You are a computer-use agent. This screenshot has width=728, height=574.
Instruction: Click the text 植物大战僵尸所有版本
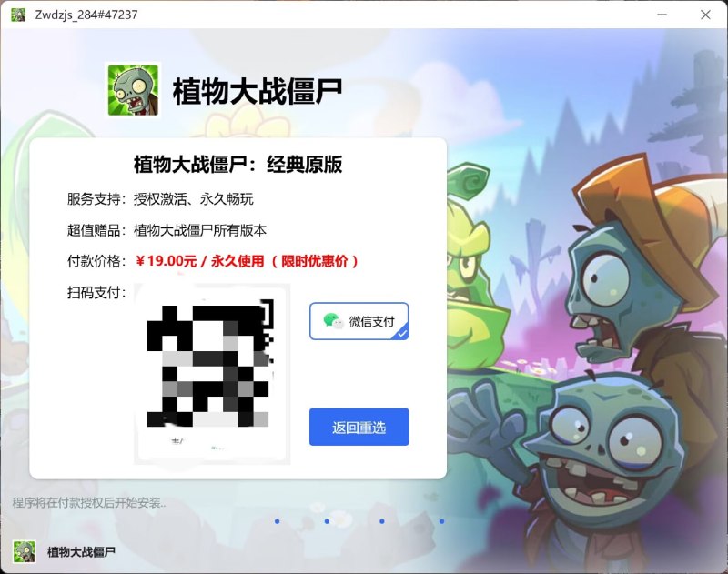(200, 230)
